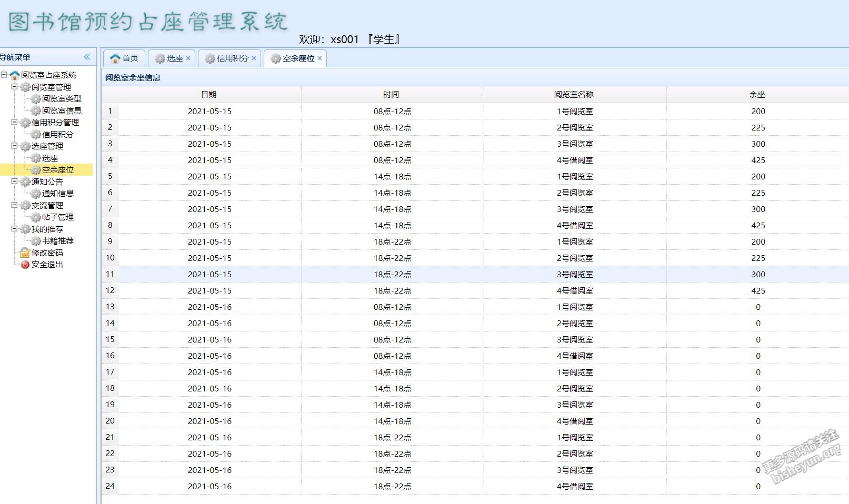Click the 日期 column header
The height and width of the screenshot is (504, 849).
point(209,94)
